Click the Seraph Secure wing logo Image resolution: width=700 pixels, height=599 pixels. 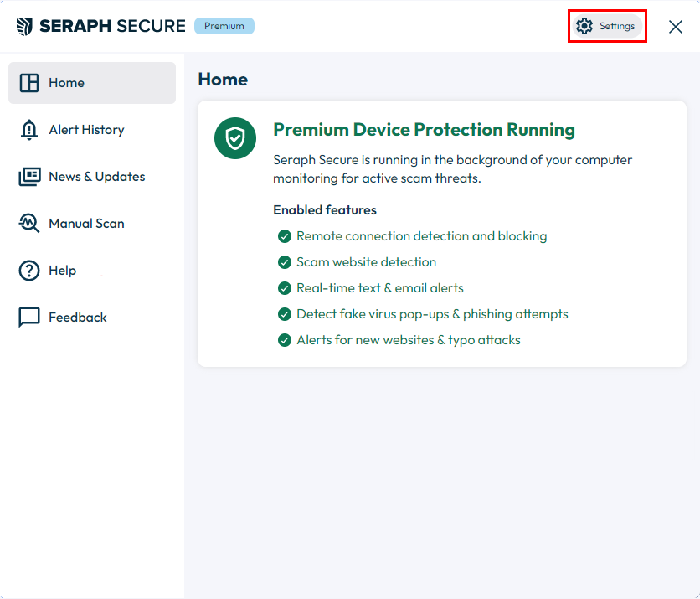(24, 26)
